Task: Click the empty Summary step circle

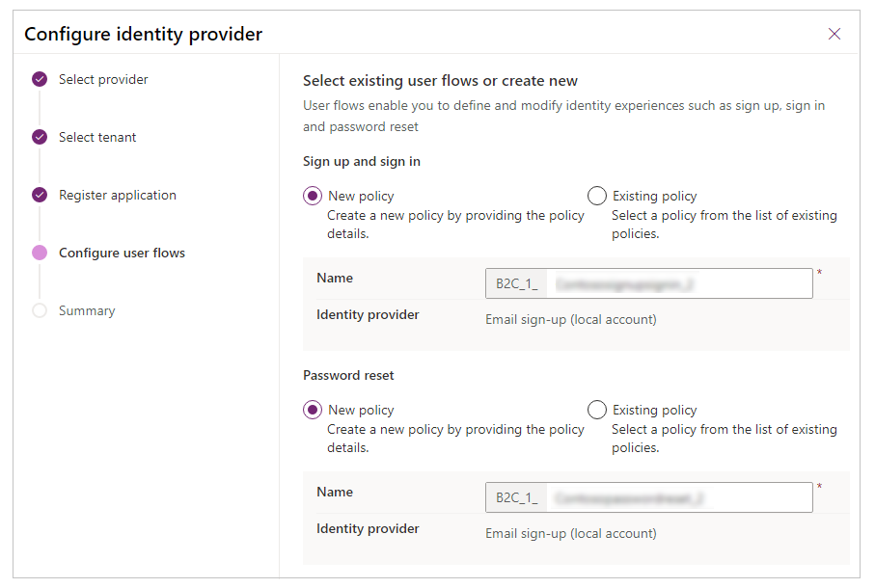Action: (40, 311)
